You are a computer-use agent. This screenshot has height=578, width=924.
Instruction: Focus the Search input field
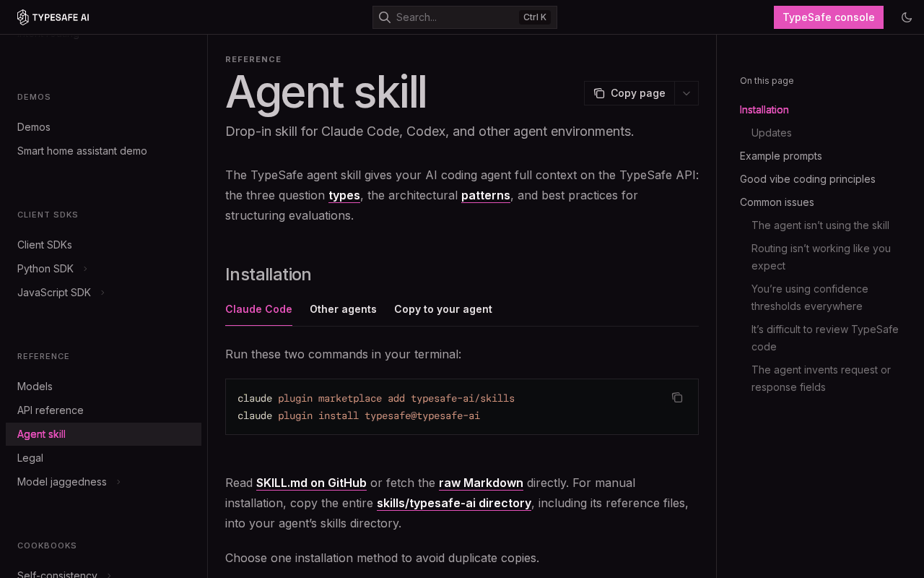point(465,17)
